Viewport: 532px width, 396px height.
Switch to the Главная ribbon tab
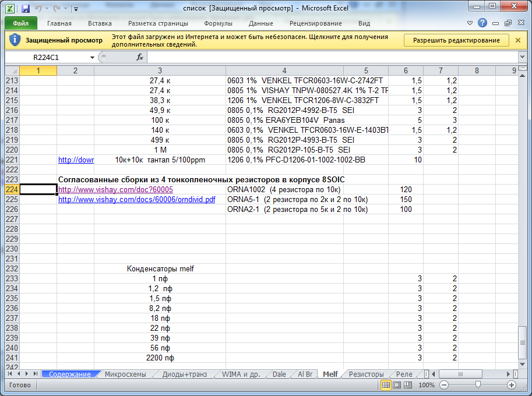click(x=59, y=23)
